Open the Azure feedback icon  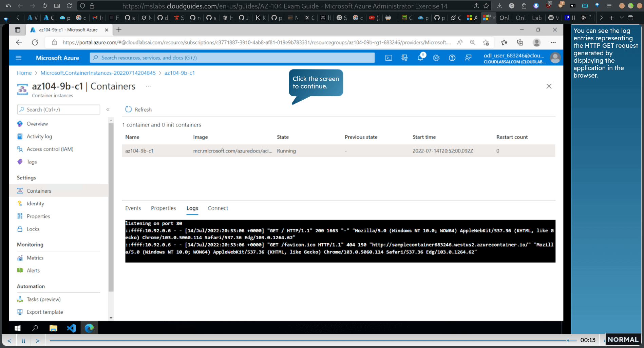[468, 58]
